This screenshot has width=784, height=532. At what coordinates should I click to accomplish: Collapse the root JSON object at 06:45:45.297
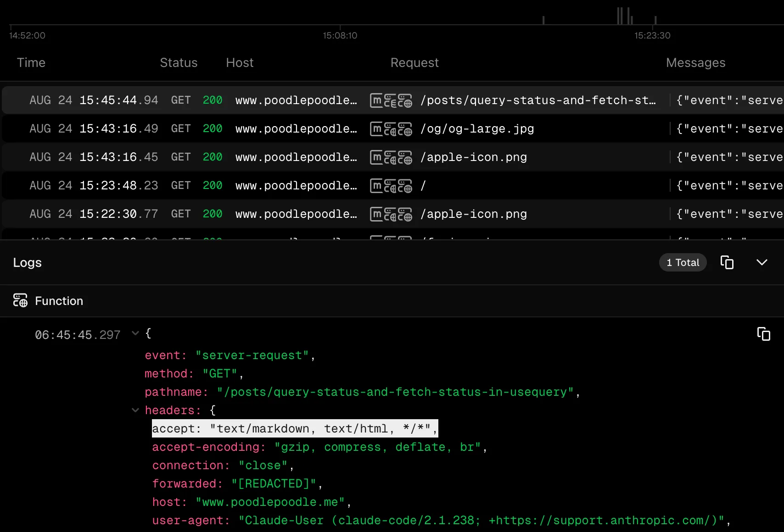(x=135, y=333)
